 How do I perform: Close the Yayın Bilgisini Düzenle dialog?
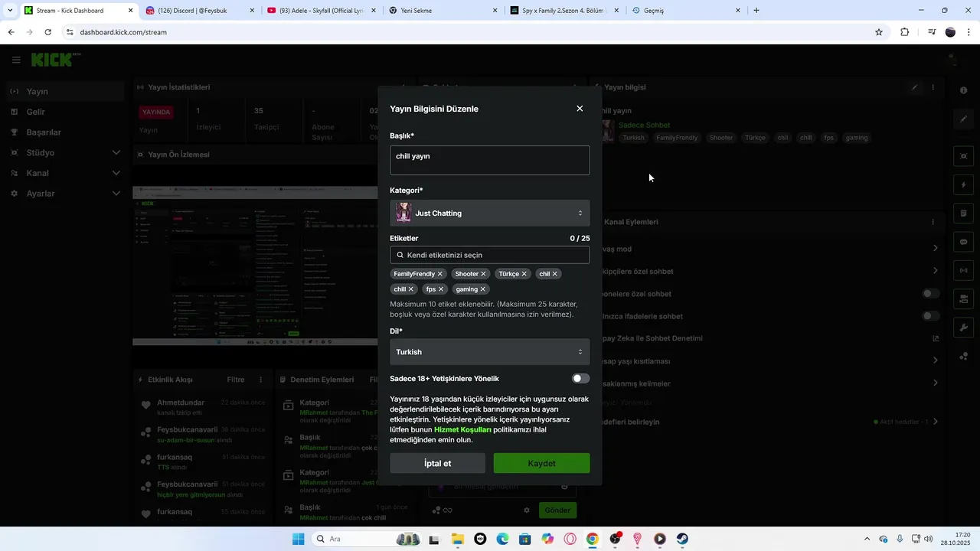tap(580, 109)
